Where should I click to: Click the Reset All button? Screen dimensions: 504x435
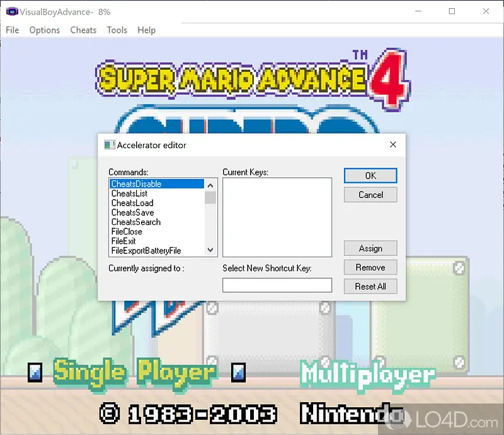[370, 286]
